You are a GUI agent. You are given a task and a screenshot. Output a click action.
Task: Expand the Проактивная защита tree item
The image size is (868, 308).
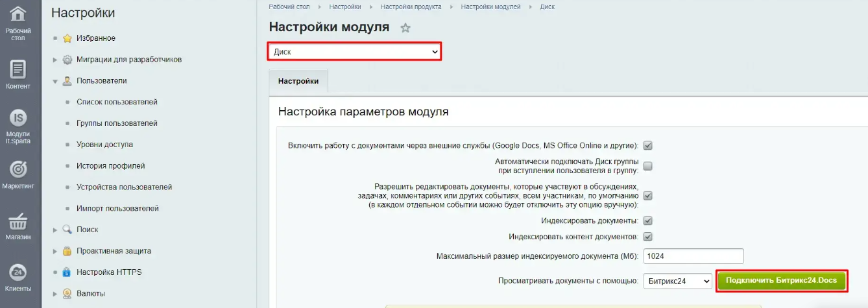tap(55, 251)
